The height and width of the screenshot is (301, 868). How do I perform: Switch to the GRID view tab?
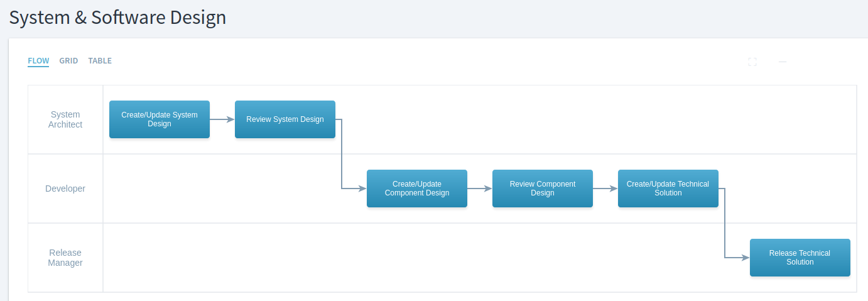(x=68, y=61)
